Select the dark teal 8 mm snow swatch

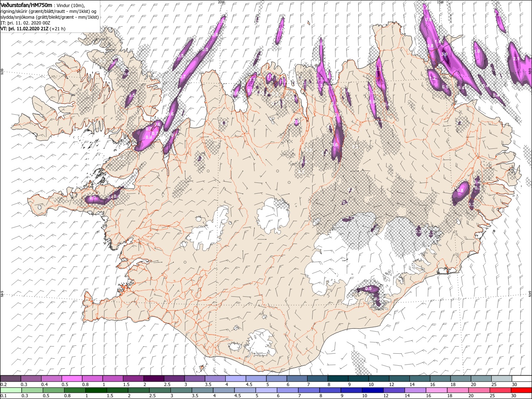pos(337,379)
